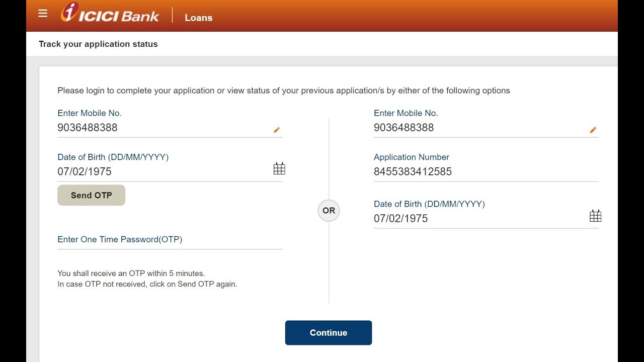Focus the Enter One Time Password field
Screen dimensions: 644x362
point(170,240)
